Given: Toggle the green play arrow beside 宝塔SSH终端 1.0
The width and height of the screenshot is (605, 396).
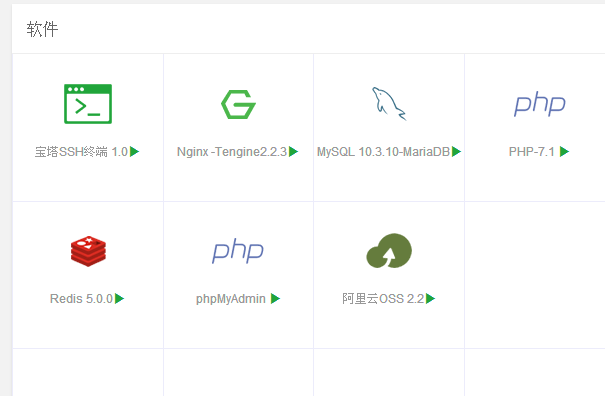Looking at the screenshot, I should pos(134,152).
